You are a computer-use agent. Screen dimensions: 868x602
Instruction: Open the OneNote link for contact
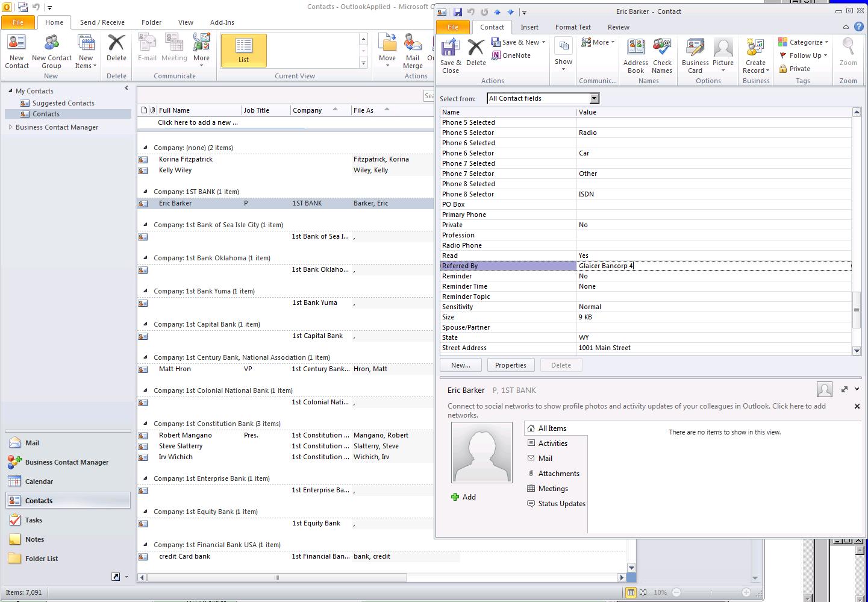pos(511,55)
